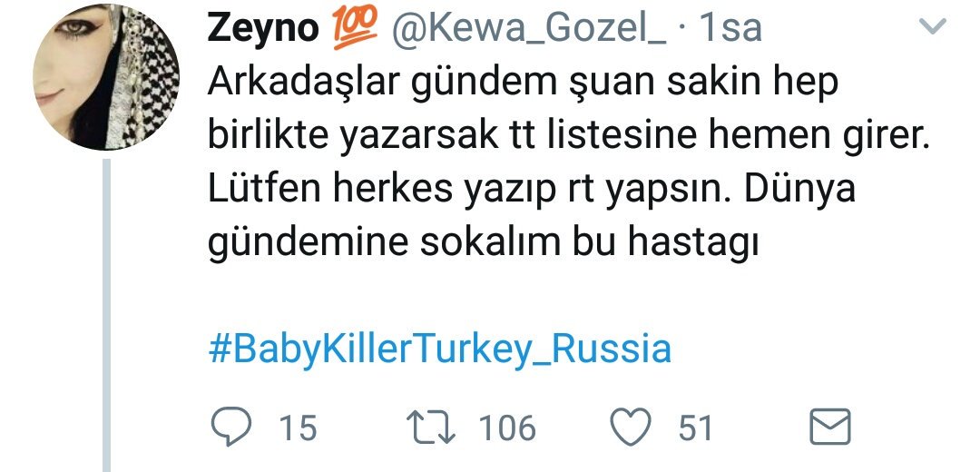Image resolution: width=980 pixels, height=472 pixels.
Task: Click the red 100 emoji beside Zeyno
Action: (355, 28)
